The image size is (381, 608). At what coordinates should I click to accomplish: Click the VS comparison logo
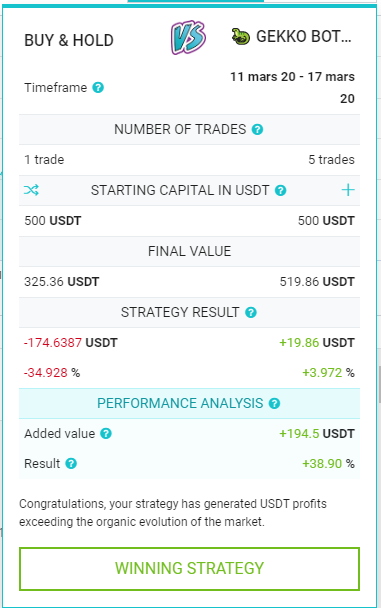tap(188, 38)
